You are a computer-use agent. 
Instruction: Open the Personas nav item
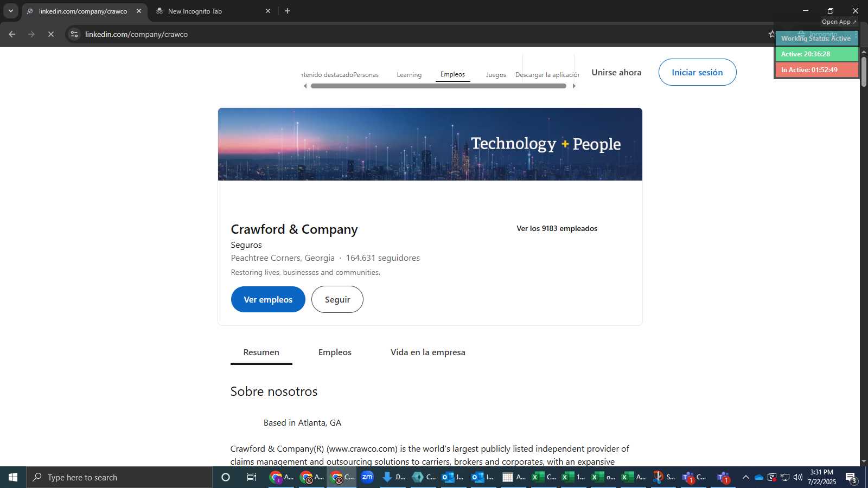[366, 75]
